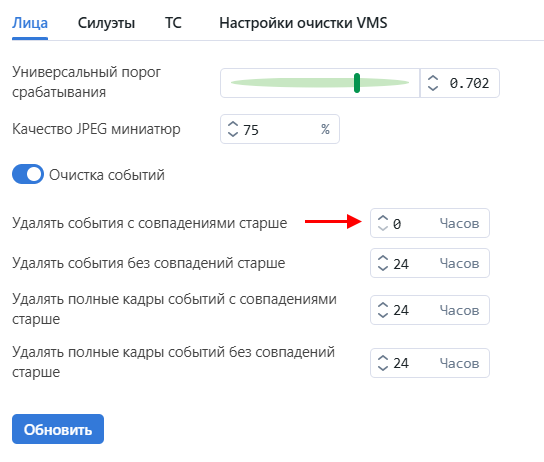The height and width of the screenshot is (462, 544).
Task: Decrease the universal threshold value with down arrow
Action: tap(433, 87)
